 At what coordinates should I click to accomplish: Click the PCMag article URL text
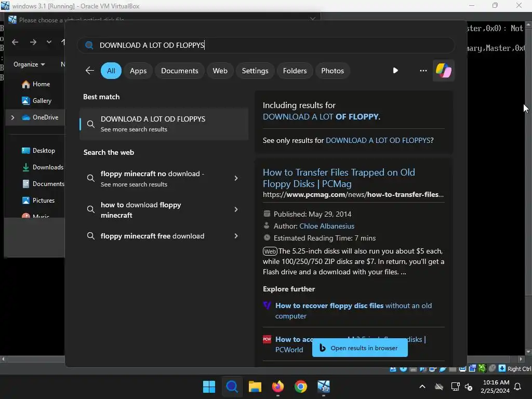pos(353,194)
